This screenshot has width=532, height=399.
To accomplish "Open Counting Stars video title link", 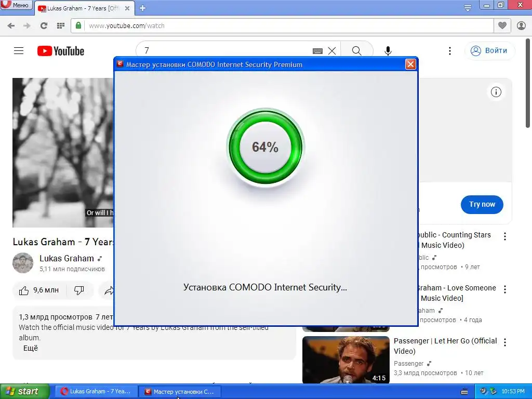I will 454,240.
